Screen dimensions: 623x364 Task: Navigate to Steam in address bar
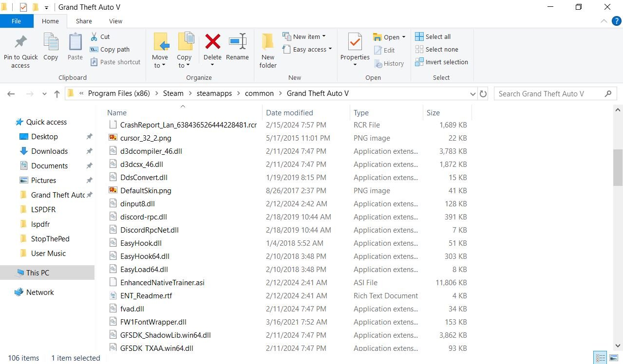173,93
